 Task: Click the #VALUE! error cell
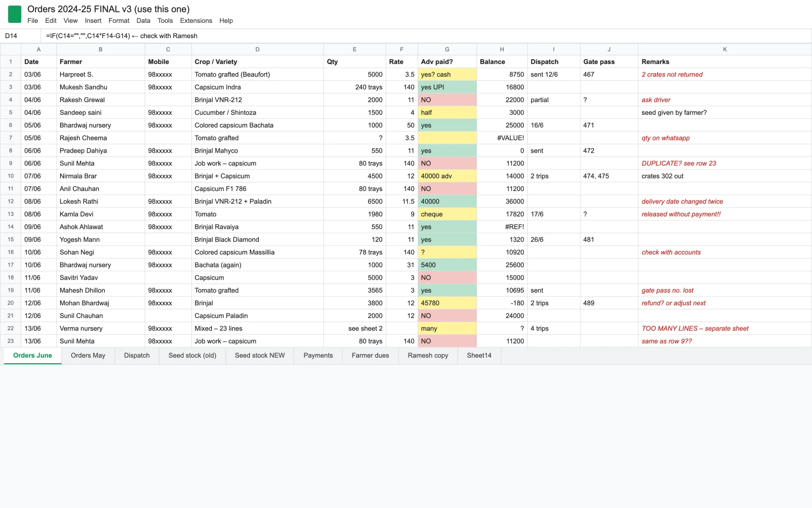(502, 138)
